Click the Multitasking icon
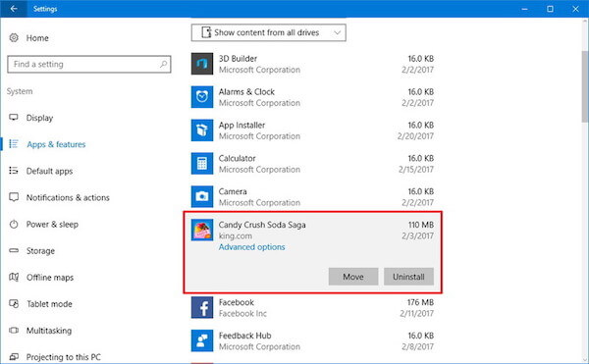This screenshot has height=364, width=589. click(14, 331)
